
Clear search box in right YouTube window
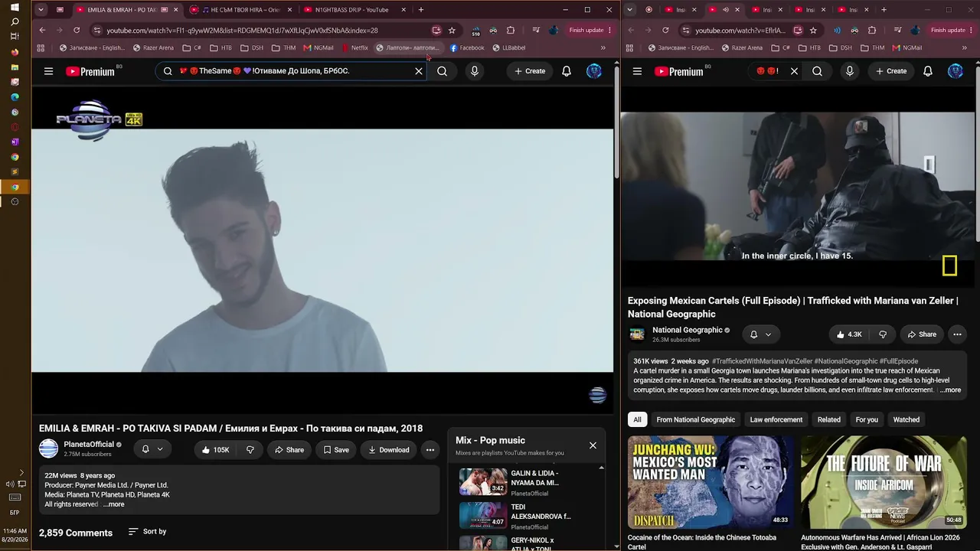point(794,71)
